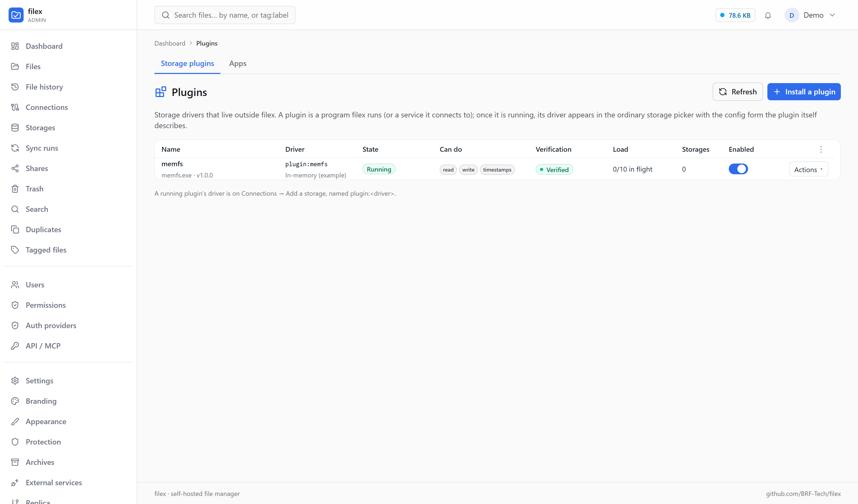
Task: Click the Users people icon
Action: tap(15, 285)
